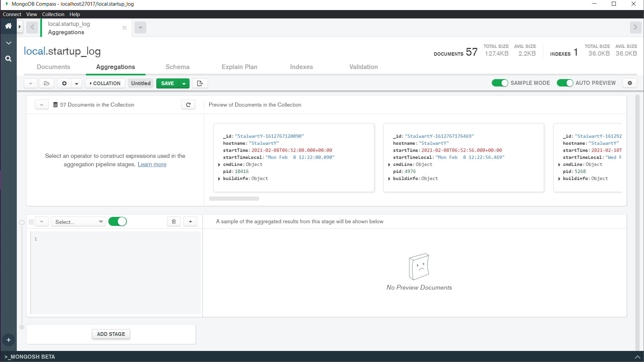The height and width of the screenshot is (362, 644).
Task: Expand cmdLine in second document card
Action: [389, 165]
